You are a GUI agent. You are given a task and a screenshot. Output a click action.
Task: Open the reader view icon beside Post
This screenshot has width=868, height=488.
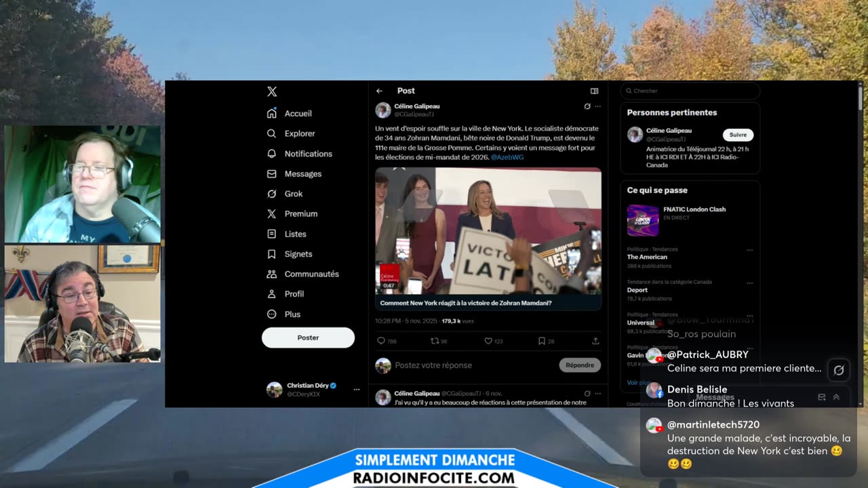click(594, 91)
